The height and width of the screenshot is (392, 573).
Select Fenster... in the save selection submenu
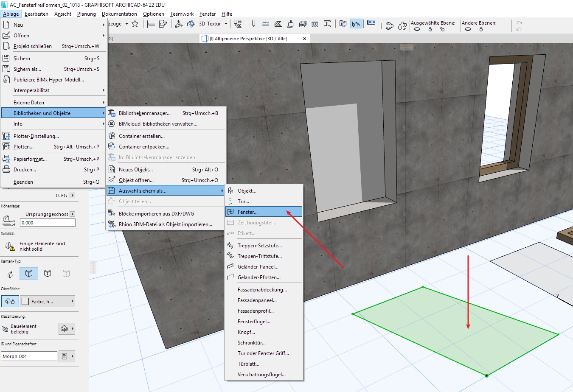pyautogui.click(x=264, y=212)
